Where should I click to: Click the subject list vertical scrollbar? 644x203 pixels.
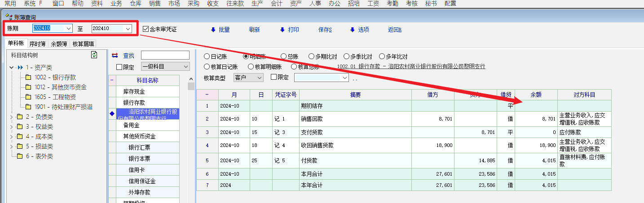(x=191, y=134)
